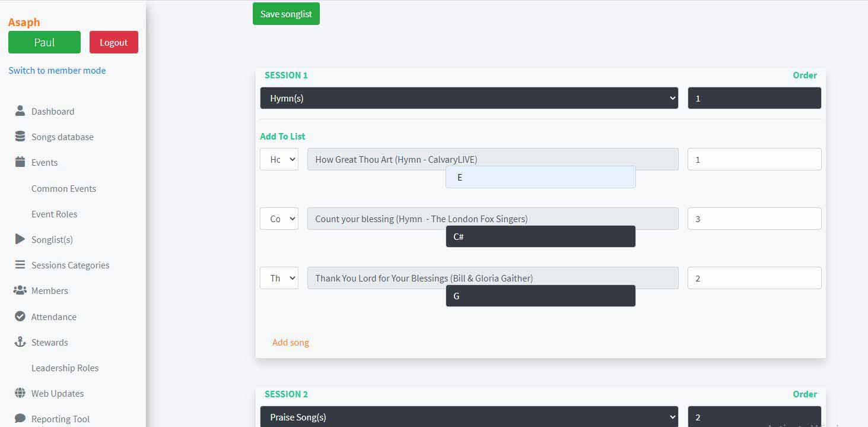Open the Praise Song(s) session dropdown

coord(469,417)
